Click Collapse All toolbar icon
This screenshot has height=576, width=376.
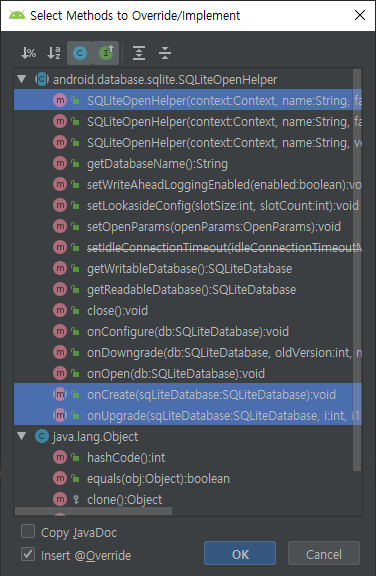click(x=165, y=53)
